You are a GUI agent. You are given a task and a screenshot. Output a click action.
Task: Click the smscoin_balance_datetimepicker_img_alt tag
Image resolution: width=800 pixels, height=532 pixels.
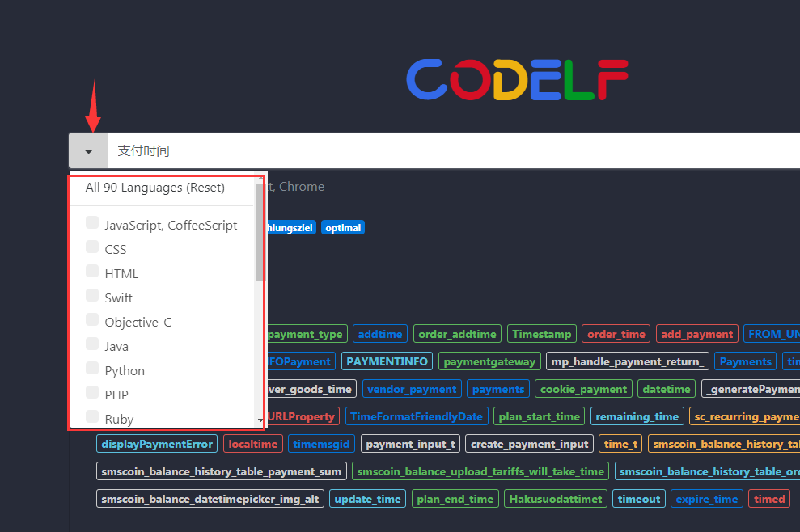pos(210,500)
